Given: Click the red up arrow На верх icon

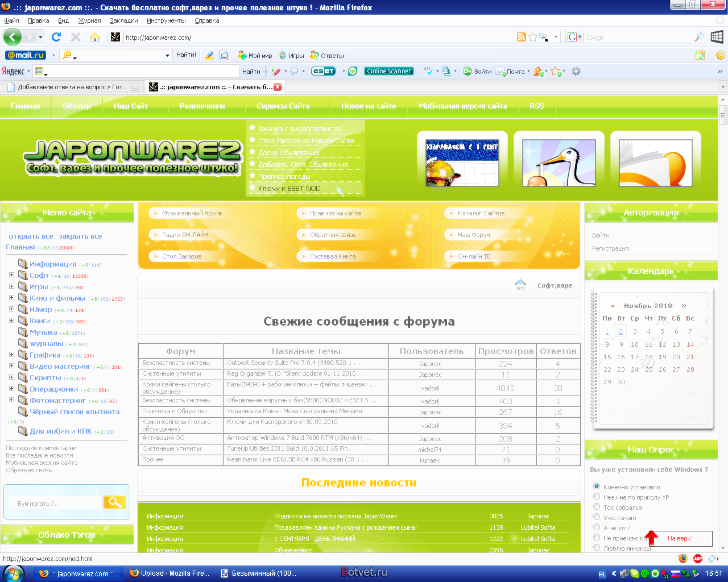Looking at the screenshot, I should [652, 538].
